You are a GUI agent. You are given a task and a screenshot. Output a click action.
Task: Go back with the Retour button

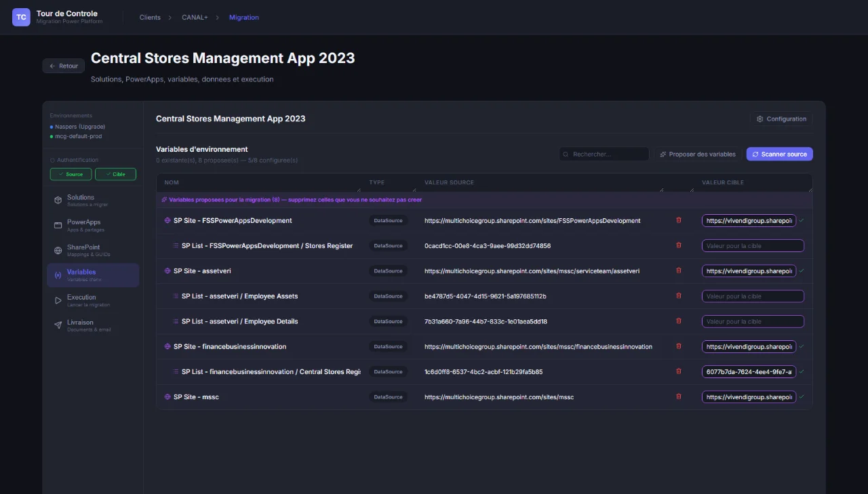pyautogui.click(x=64, y=66)
